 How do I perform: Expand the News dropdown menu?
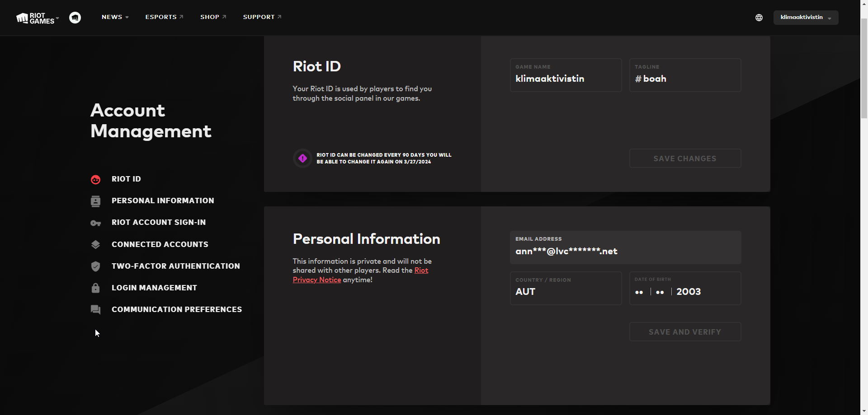[115, 17]
